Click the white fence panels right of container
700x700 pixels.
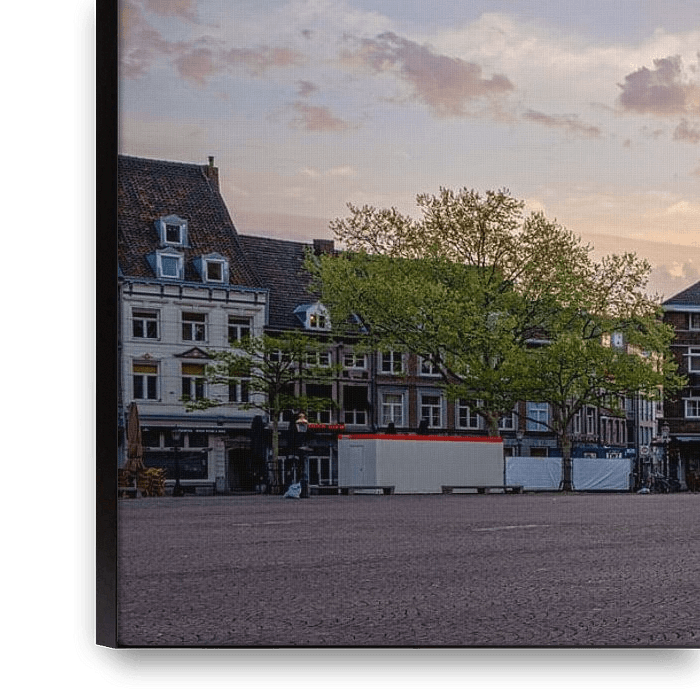tap(567, 474)
